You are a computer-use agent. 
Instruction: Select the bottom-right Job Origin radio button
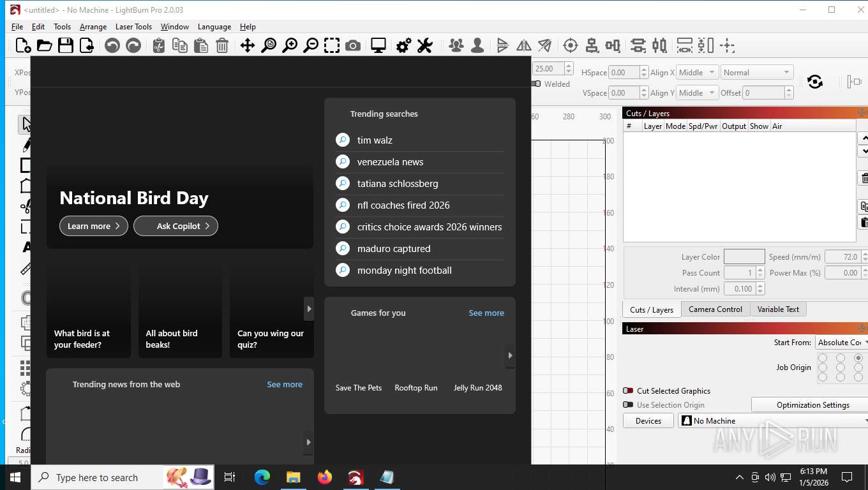pos(858,377)
